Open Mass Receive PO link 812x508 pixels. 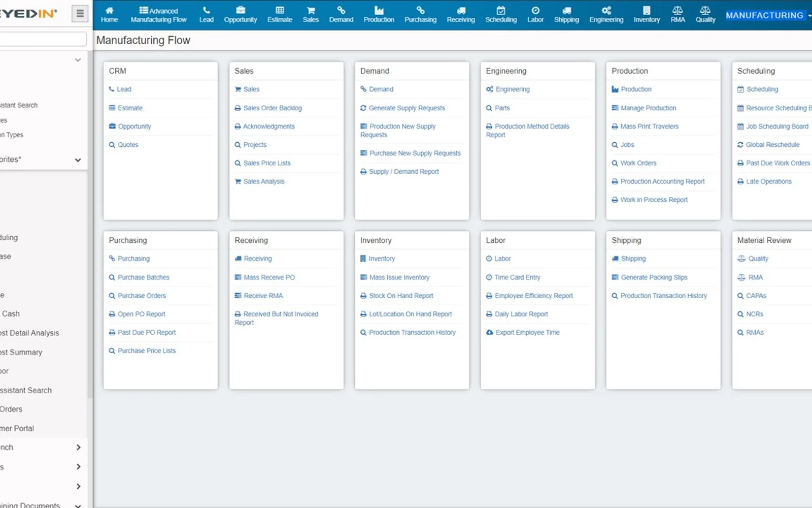(269, 277)
